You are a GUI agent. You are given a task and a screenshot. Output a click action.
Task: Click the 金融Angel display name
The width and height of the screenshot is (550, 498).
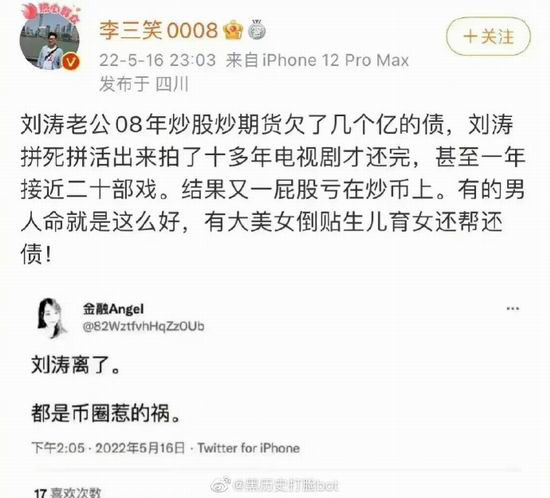(113, 309)
